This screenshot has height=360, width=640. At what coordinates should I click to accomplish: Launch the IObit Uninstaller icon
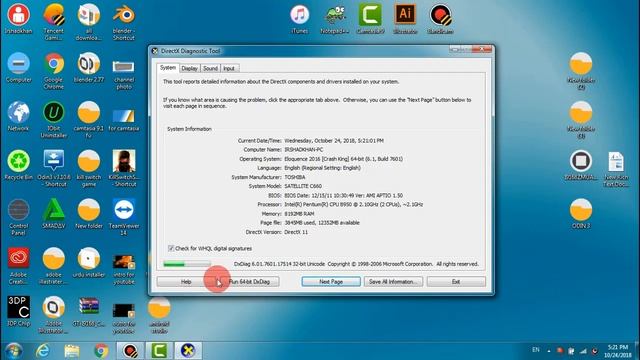tap(53, 120)
